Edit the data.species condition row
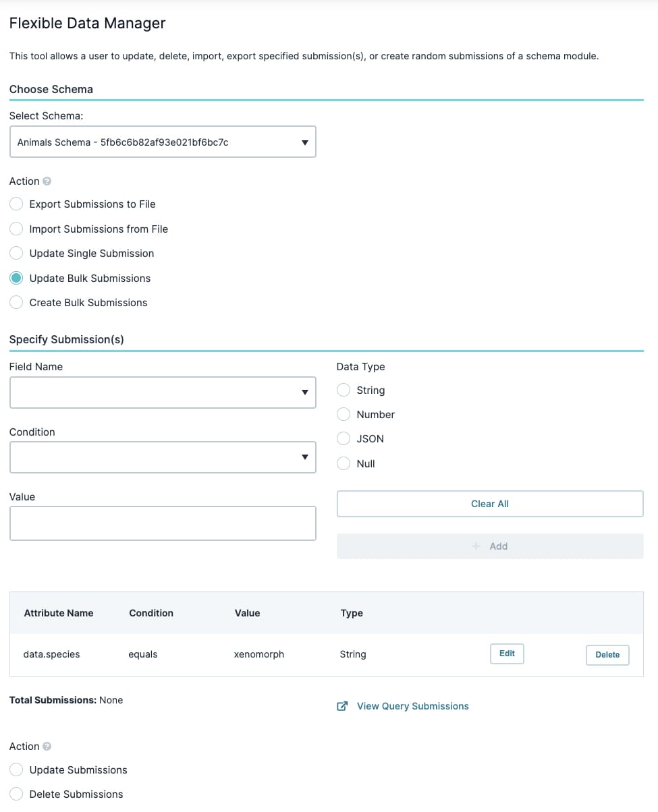Viewport: 658px width, 812px height. (507, 654)
